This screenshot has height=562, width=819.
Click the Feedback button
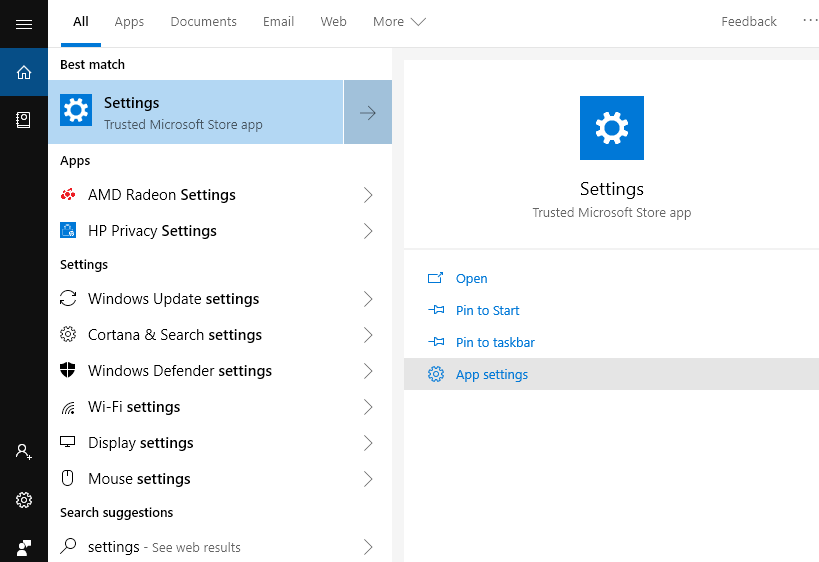click(x=749, y=22)
